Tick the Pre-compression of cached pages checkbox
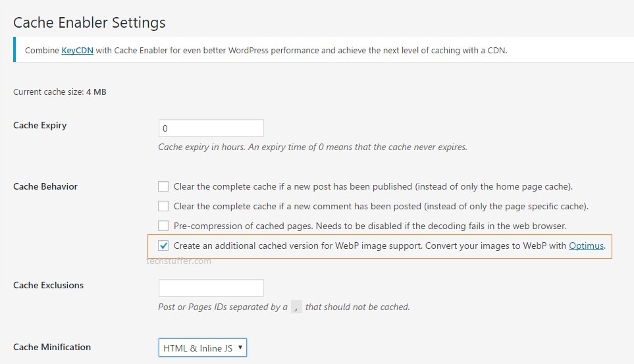 163,226
